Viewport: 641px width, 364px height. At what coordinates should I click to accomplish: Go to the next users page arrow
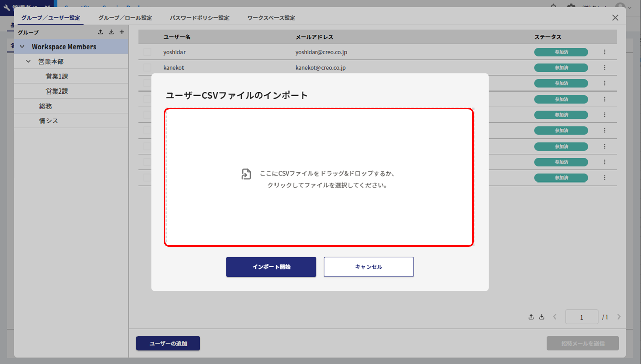(619, 317)
